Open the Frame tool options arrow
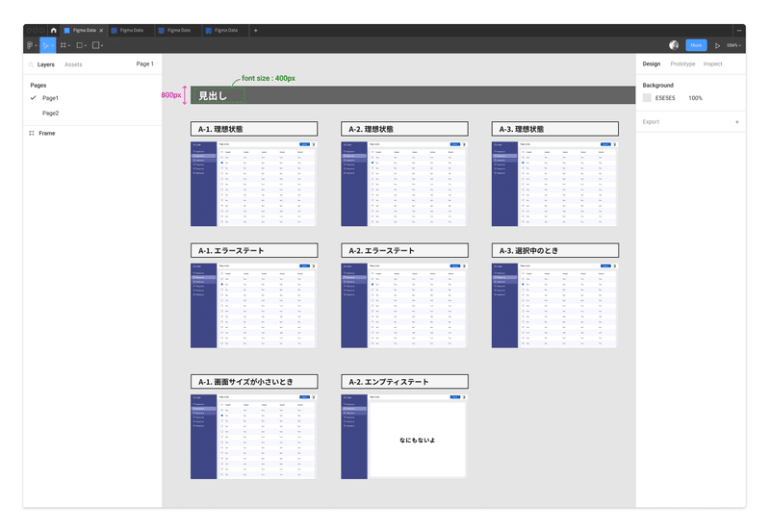Viewport: 770px width, 532px height. (68, 45)
